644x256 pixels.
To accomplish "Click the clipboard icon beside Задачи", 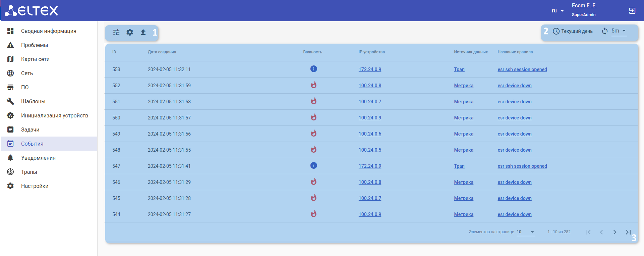I will pos(10,130).
